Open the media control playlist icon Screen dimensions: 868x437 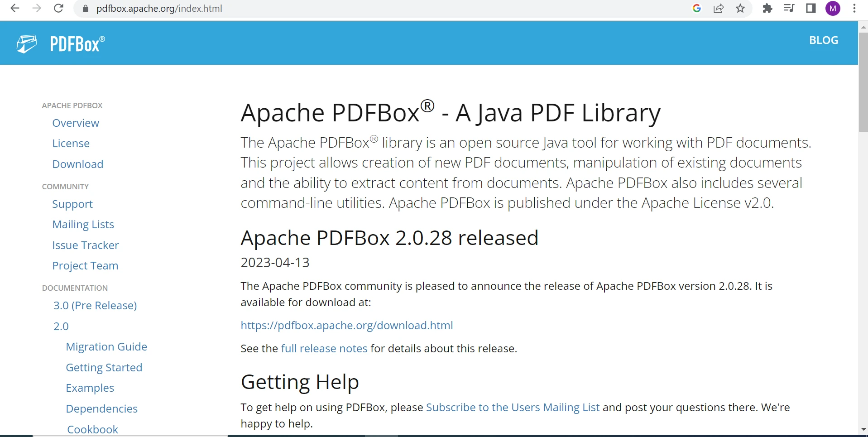789,8
